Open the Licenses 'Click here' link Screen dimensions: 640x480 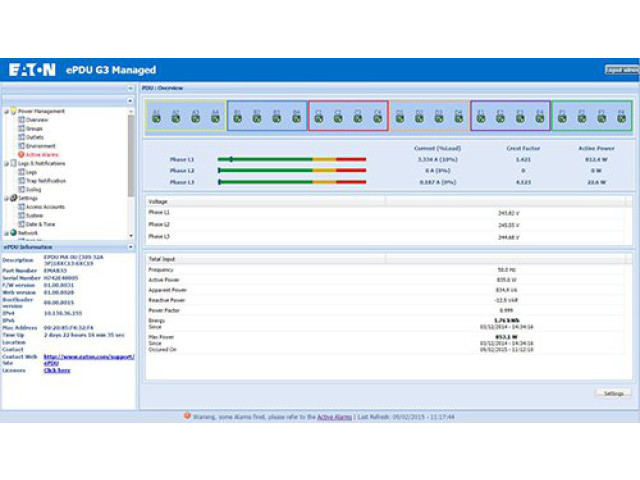click(x=57, y=371)
